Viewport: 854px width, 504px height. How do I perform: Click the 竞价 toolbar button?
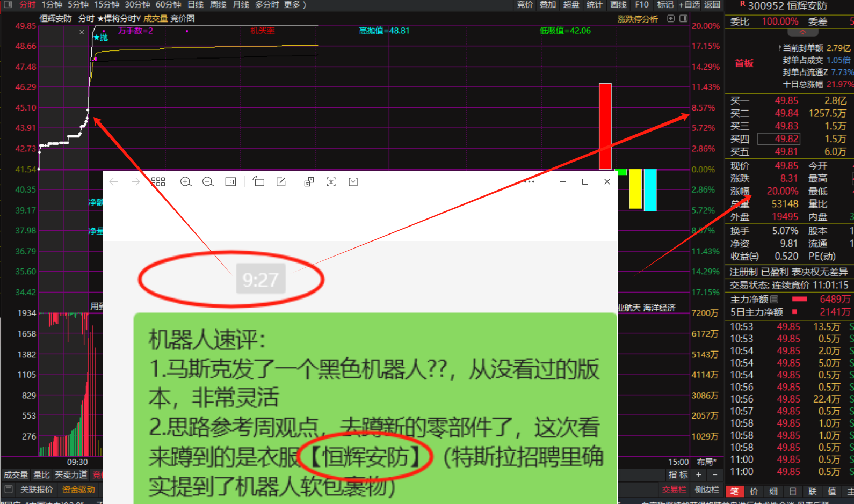click(525, 4)
